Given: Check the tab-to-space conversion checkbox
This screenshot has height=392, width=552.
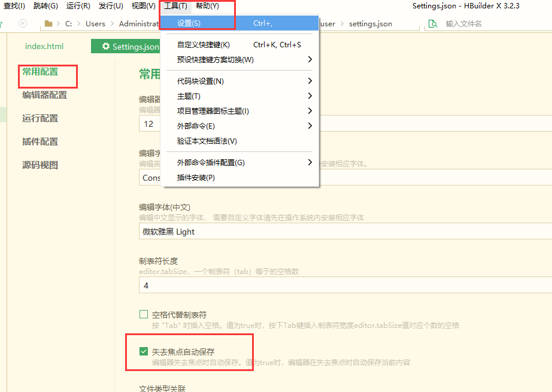Looking at the screenshot, I should [x=143, y=313].
